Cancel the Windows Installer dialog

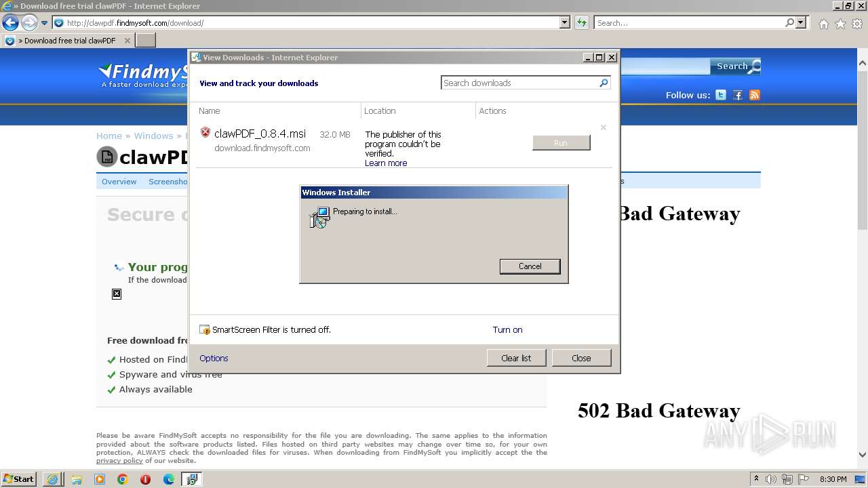point(530,266)
